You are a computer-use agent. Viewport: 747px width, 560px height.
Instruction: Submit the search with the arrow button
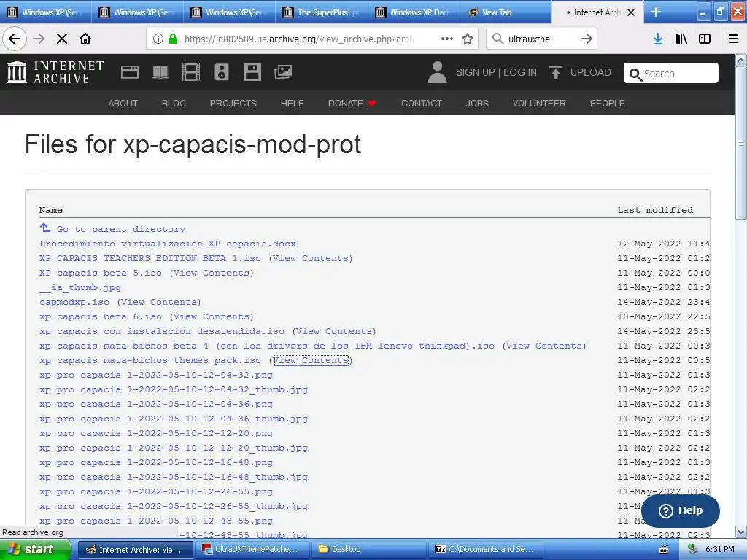click(587, 39)
